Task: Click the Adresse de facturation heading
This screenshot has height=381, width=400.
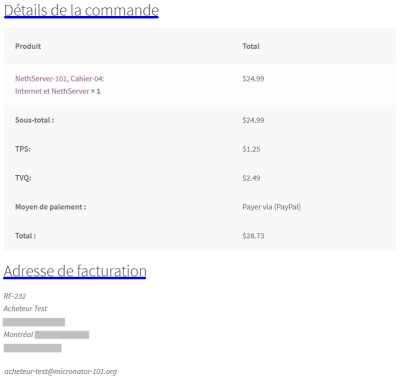Action: pos(75,271)
